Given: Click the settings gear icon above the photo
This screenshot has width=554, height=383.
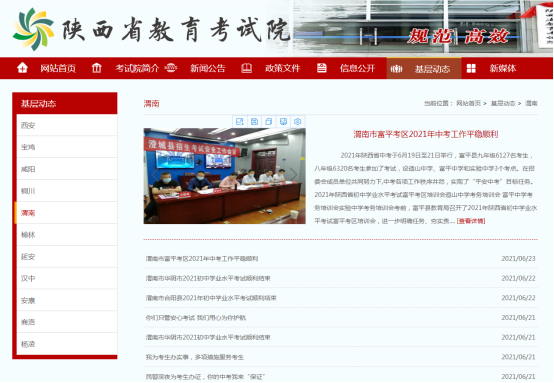Looking at the screenshot, I should (x=297, y=122).
